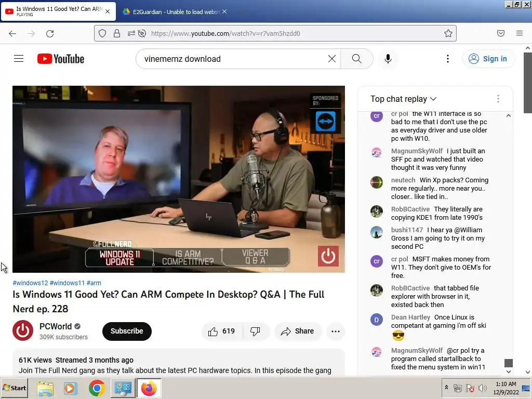Click the video description text box
Viewport: 532px width, 399px height.
(179, 362)
